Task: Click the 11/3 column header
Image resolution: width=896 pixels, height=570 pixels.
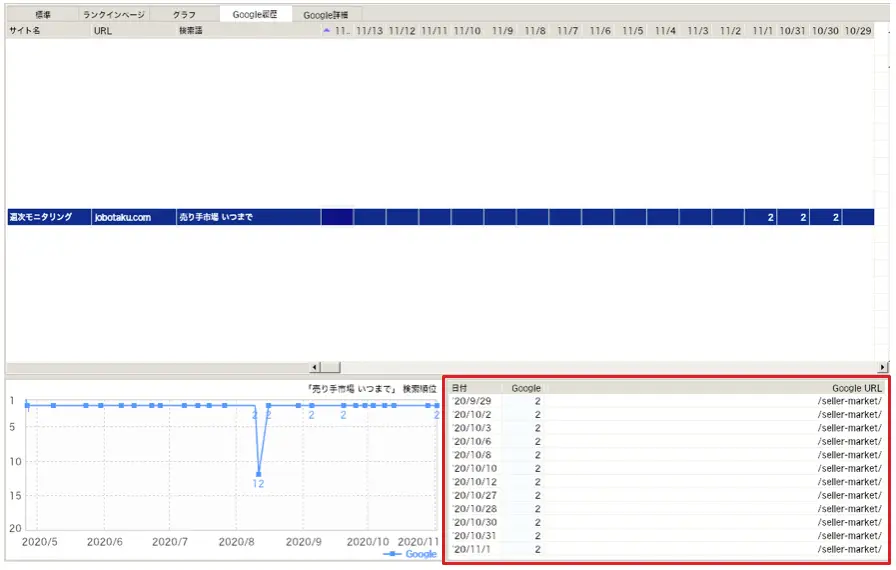Action: click(x=697, y=31)
